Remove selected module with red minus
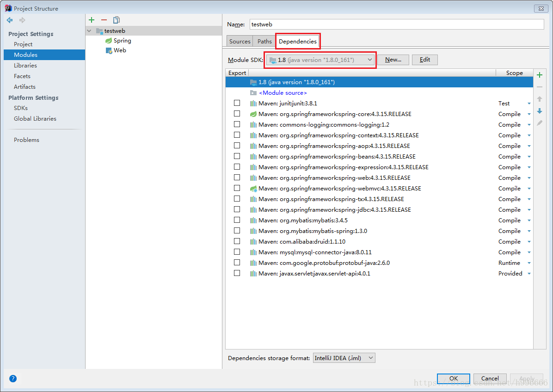This screenshot has height=392, width=553. point(104,20)
